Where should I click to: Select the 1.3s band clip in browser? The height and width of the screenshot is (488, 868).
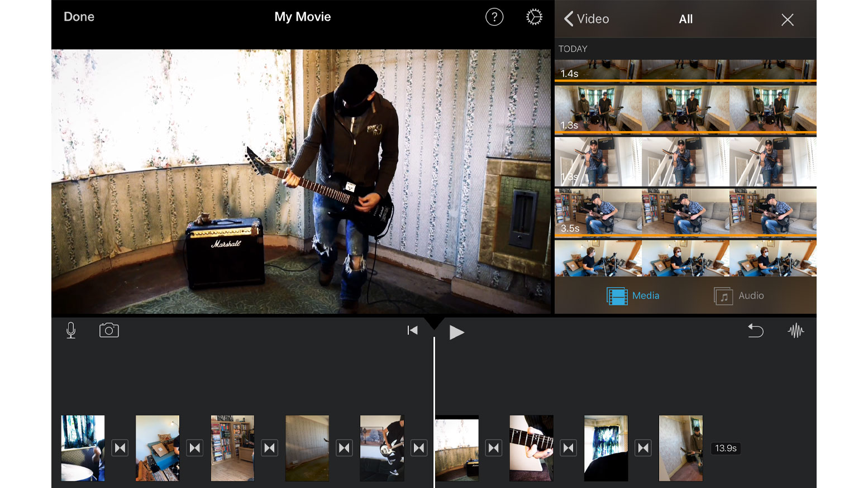(685, 109)
